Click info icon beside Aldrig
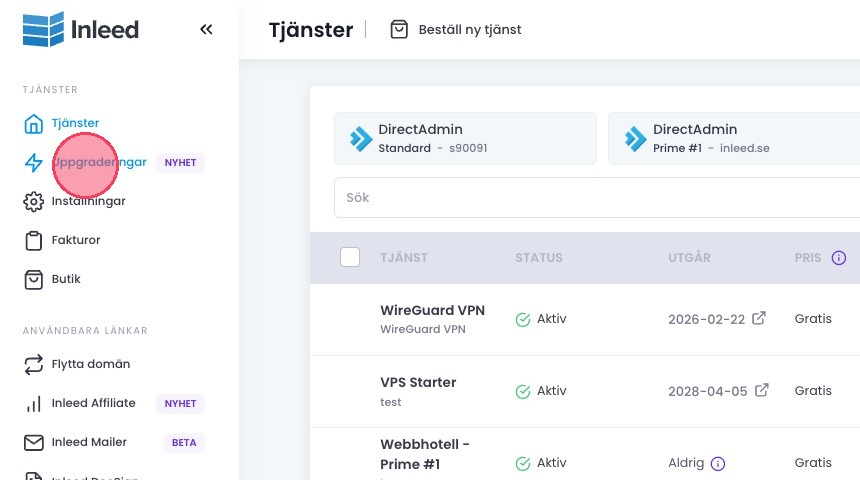The height and width of the screenshot is (480, 860). (717, 463)
